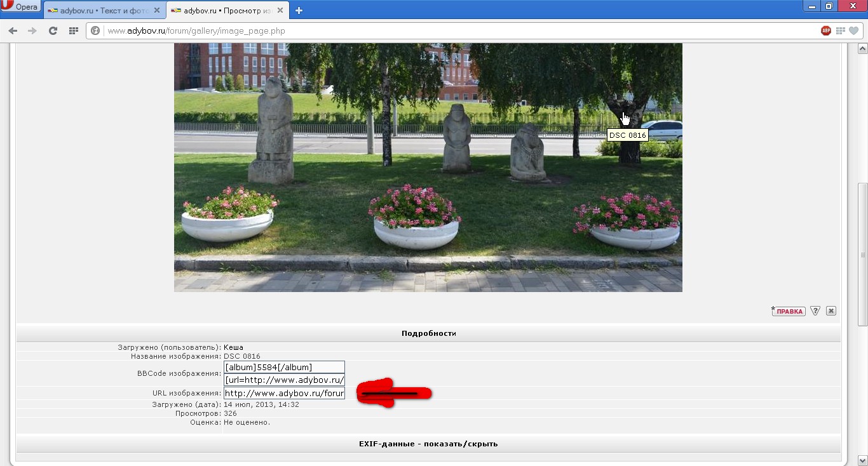Expand EXIF-данные показать/скрыть section
Viewport: 868px width, 466px height.
point(428,444)
